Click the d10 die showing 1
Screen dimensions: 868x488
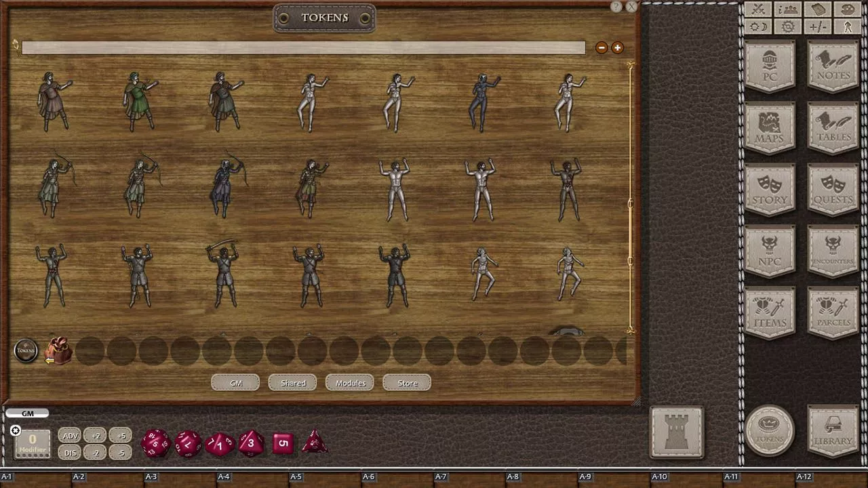point(219,445)
